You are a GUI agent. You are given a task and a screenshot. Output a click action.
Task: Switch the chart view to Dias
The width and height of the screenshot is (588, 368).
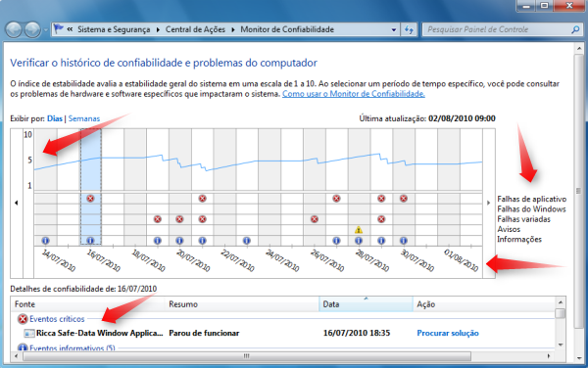[55, 118]
